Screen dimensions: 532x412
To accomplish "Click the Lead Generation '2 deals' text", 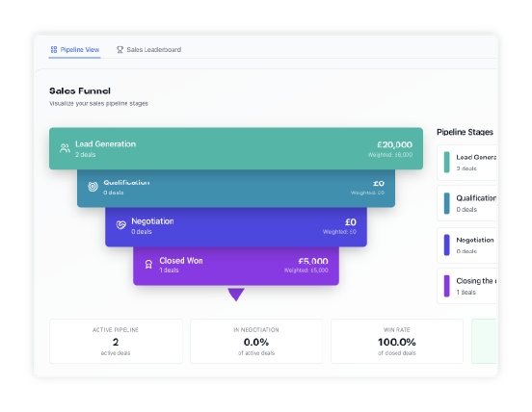I will (85, 155).
